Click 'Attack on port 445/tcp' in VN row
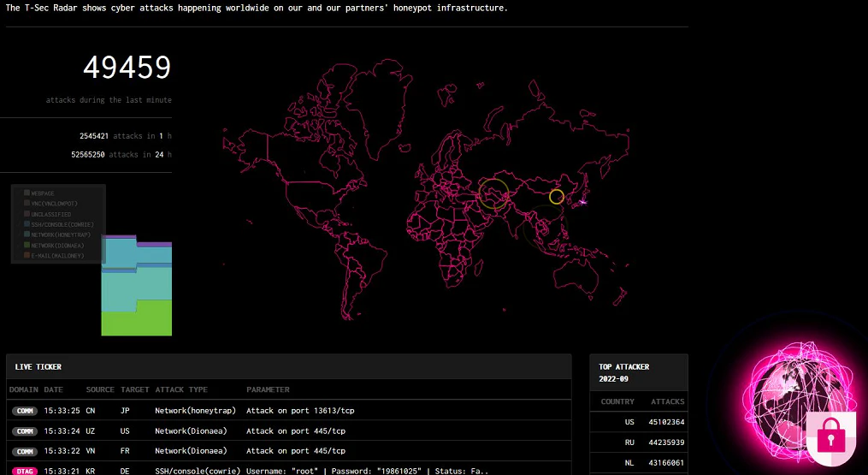 296,451
